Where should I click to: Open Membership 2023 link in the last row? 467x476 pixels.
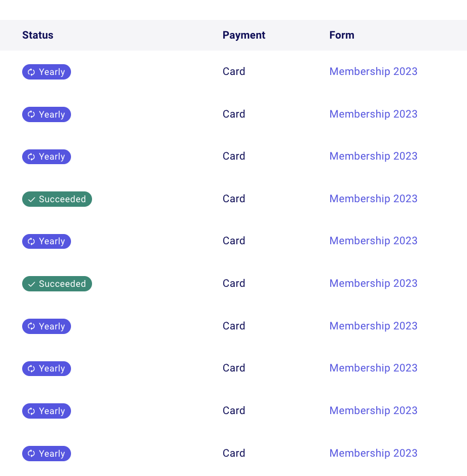[x=373, y=453]
